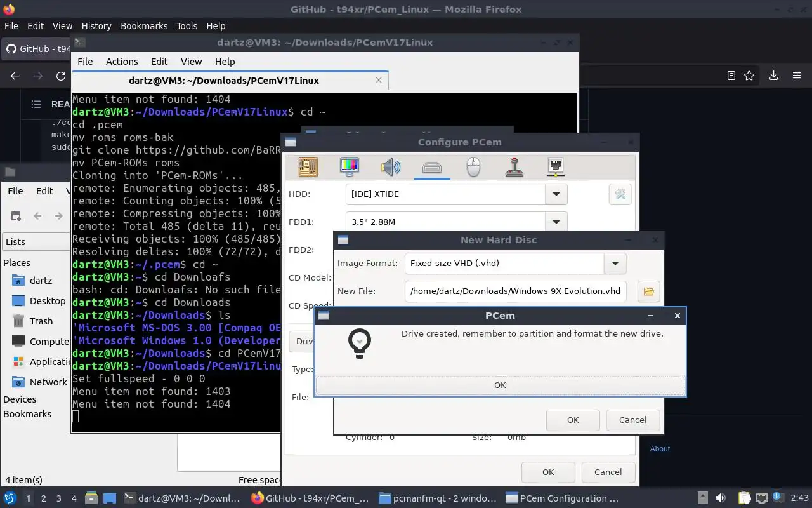Click the clock showing 2:43
Image resolution: width=812 pixels, height=508 pixels.
800,498
